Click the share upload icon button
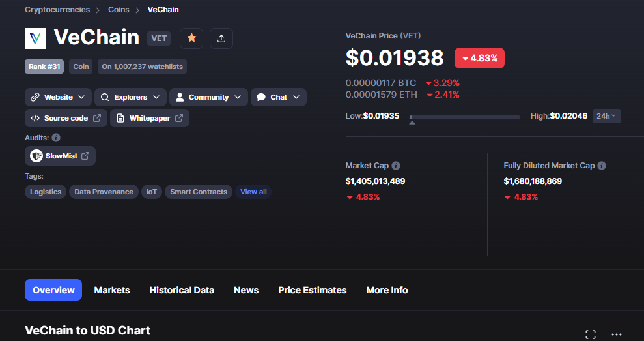The image size is (644, 341). pos(221,38)
